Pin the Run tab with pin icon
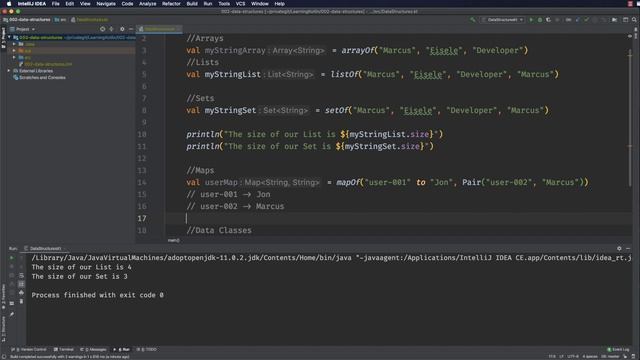This screenshot has height=360, width=640. tap(11, 314)
